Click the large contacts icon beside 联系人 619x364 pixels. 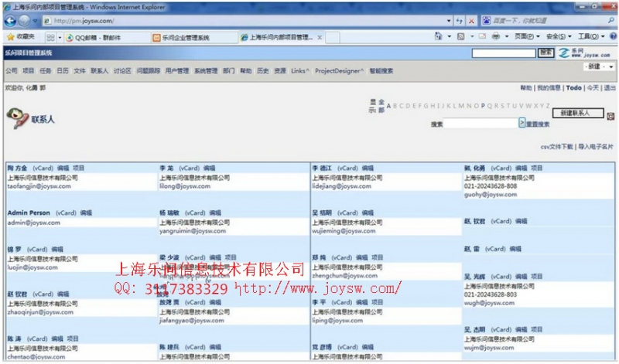click(17, 118)
